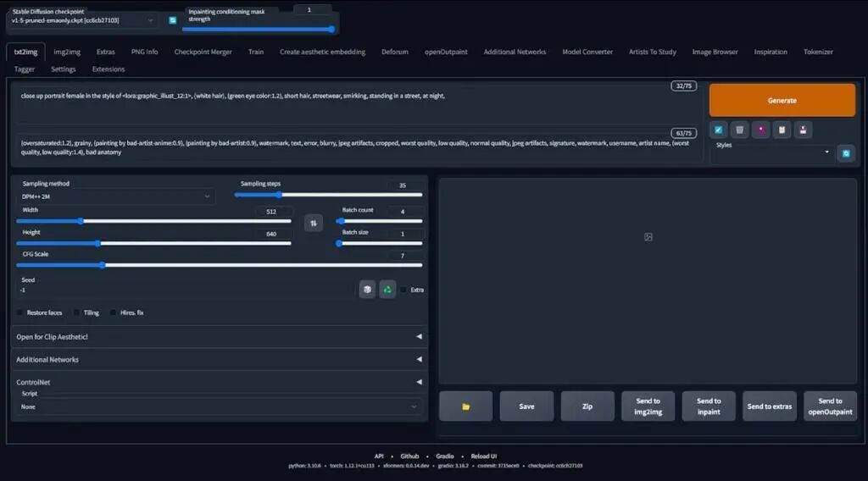Click the empty image placeholder icon

648,237
